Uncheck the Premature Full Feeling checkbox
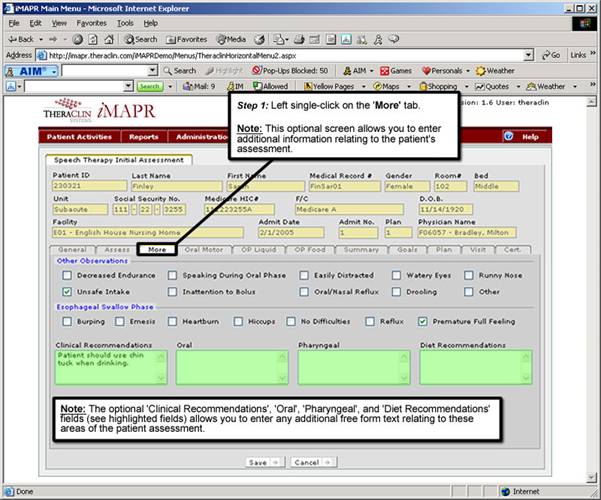The image size is (601, 500). 422,321
